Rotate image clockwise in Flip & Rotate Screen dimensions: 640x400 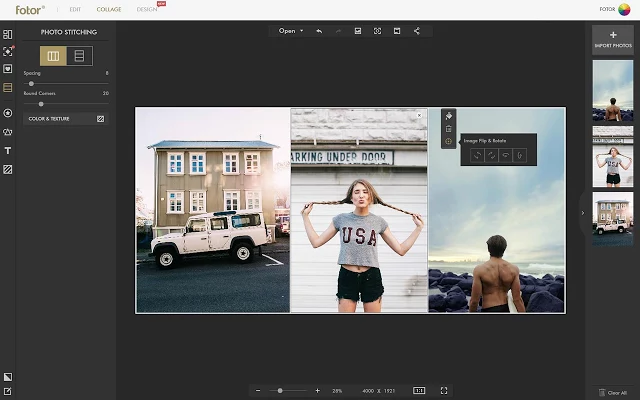(x=491, y=155)
